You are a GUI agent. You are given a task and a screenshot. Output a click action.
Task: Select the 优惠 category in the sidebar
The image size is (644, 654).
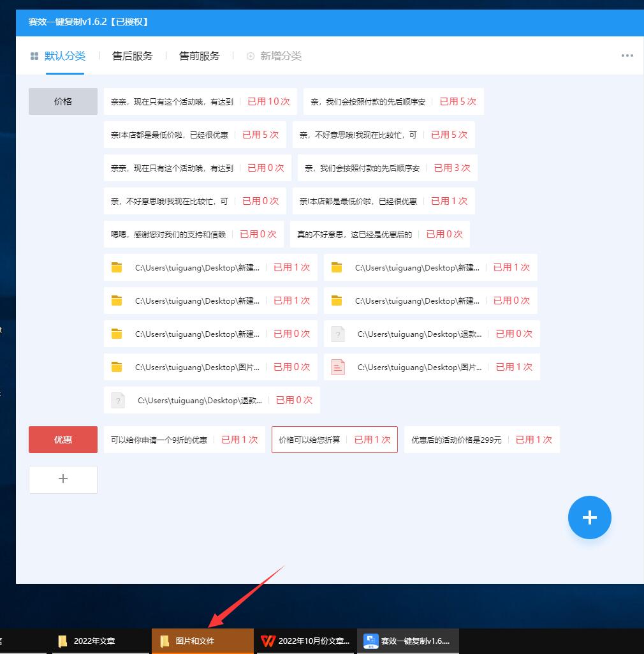coord(62,440)
